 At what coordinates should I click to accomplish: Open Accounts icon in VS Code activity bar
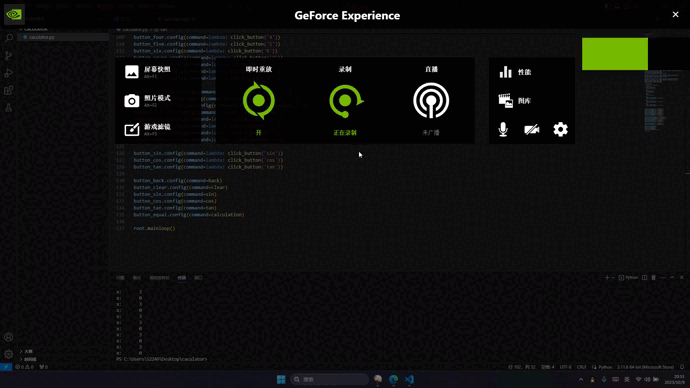pyautogui.click(x=8, y=337)
